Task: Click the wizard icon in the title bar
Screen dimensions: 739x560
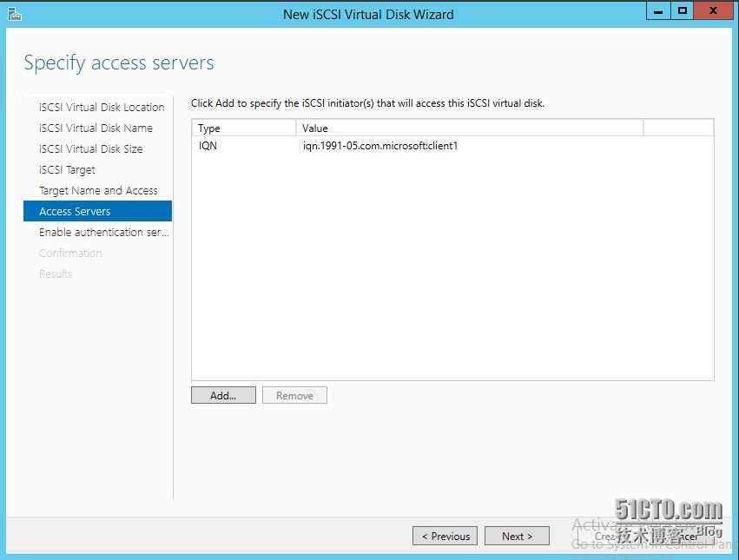Action: click(15, 14)
